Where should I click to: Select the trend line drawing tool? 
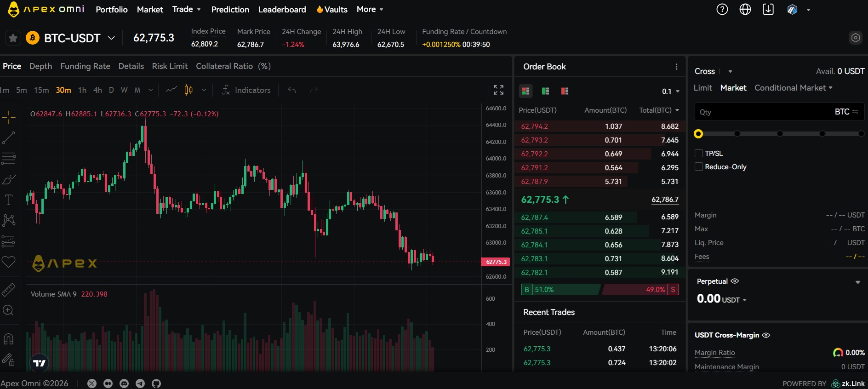(8, 137)
